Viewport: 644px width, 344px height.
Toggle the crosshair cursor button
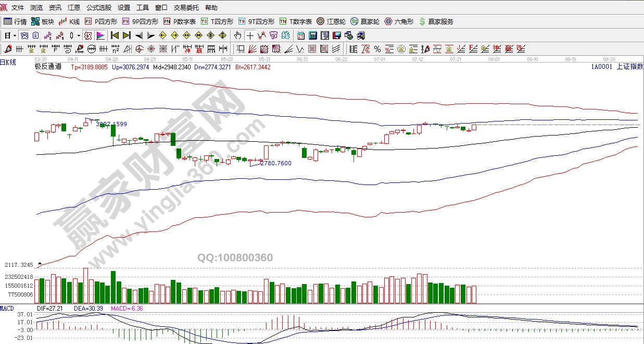250,35
